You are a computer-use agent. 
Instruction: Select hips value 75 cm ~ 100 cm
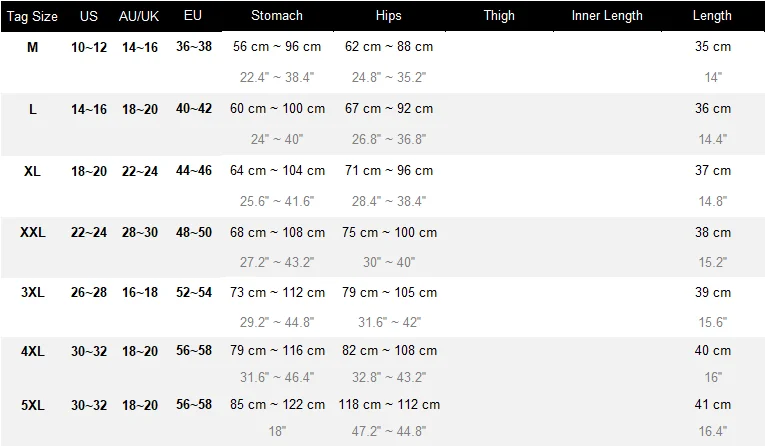[x=389, y=232]
